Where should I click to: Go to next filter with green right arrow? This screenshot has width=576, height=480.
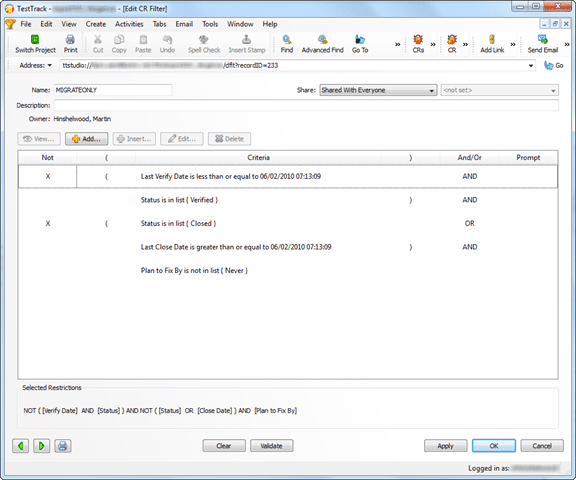pos(42,446)
